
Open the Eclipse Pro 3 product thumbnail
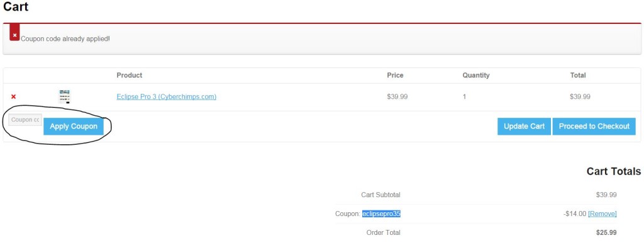pyautogui.click(x=65, y=96)
